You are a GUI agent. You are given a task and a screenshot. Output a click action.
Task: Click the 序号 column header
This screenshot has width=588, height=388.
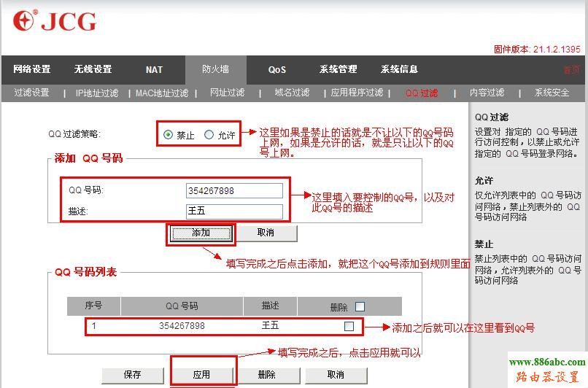coord(94,306)
